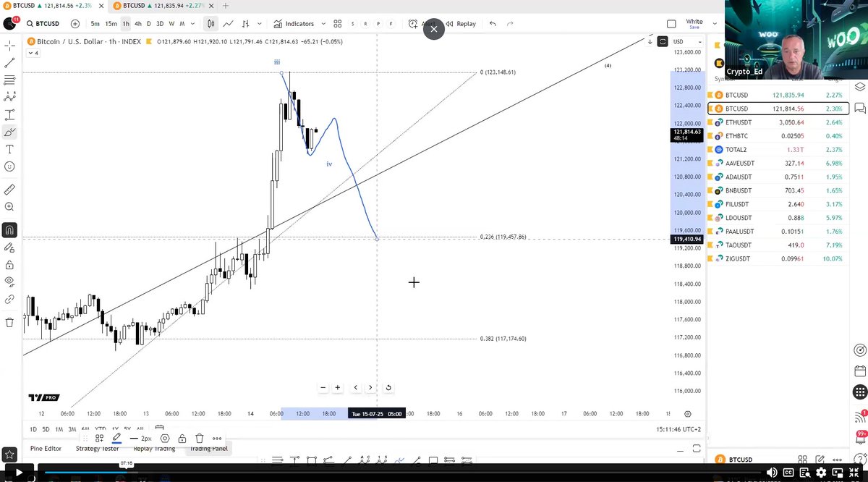Open the White layout save menu
This screenshot has width=868, height=482.
694,24
